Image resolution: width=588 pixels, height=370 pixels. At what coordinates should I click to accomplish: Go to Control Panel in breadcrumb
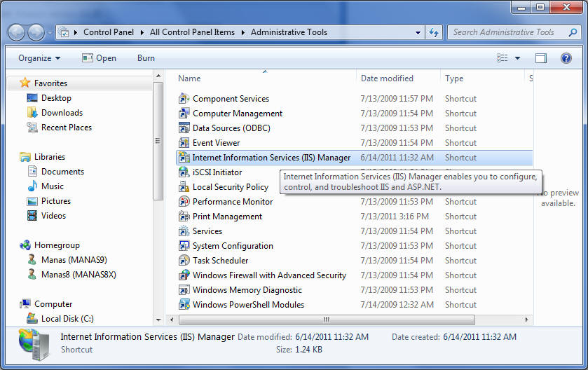109,32
